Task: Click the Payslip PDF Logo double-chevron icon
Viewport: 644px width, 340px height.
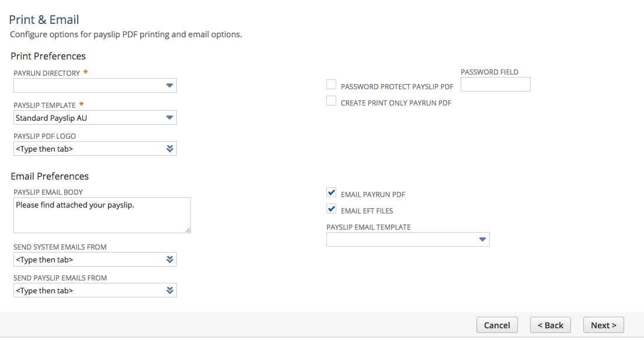Action: pyautogui.click(x=170, y=148)
